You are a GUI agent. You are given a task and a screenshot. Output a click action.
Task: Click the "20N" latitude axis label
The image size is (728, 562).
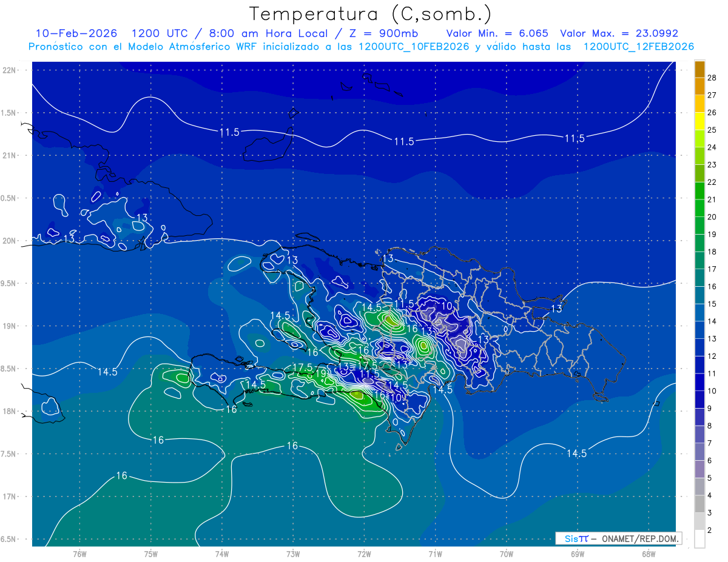(x=10, y=241)
